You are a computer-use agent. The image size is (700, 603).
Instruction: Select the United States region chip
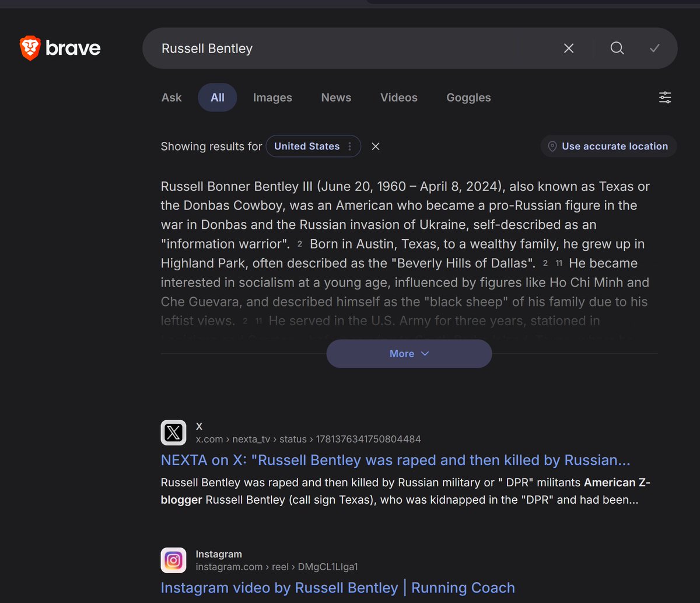pyautogui.click(x=313, y=147)
